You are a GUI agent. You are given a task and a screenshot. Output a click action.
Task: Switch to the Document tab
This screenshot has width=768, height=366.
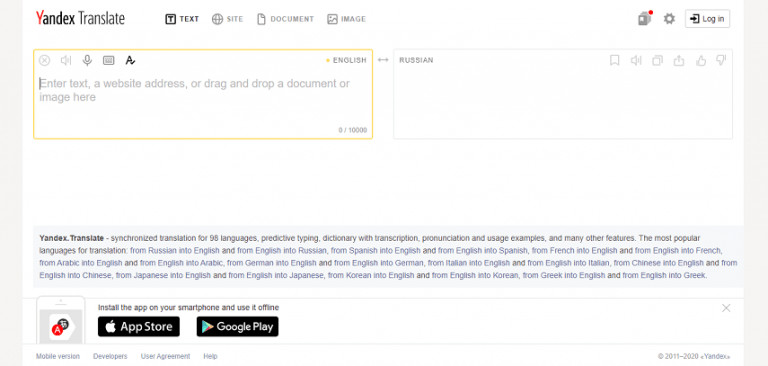coord(285,19)
